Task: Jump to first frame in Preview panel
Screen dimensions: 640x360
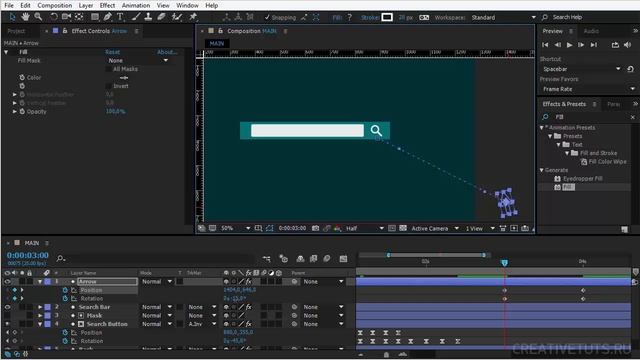Action: [x=545, y=45]
